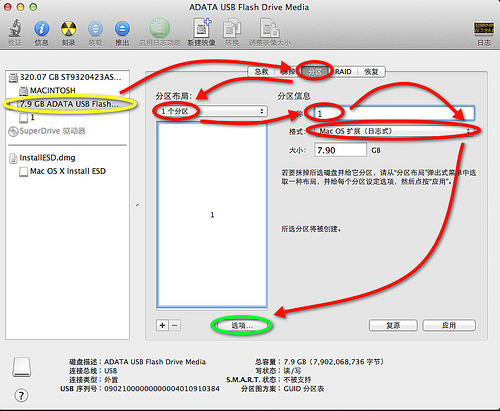Select the MACINTOSH volume in sidebar
Image resolution: width=500 pixels, height=411 pixels.
click(x=47, y=90)
